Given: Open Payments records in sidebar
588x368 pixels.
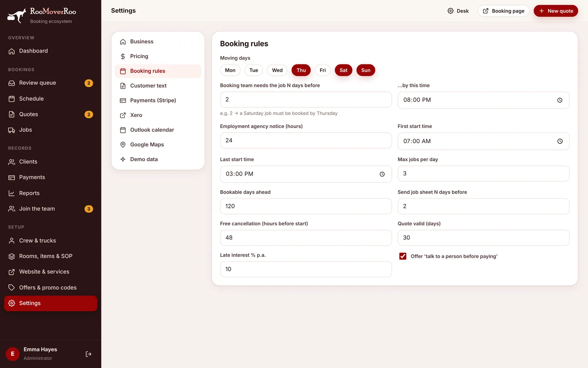Looking at the screenshot, I should (50, 177).
